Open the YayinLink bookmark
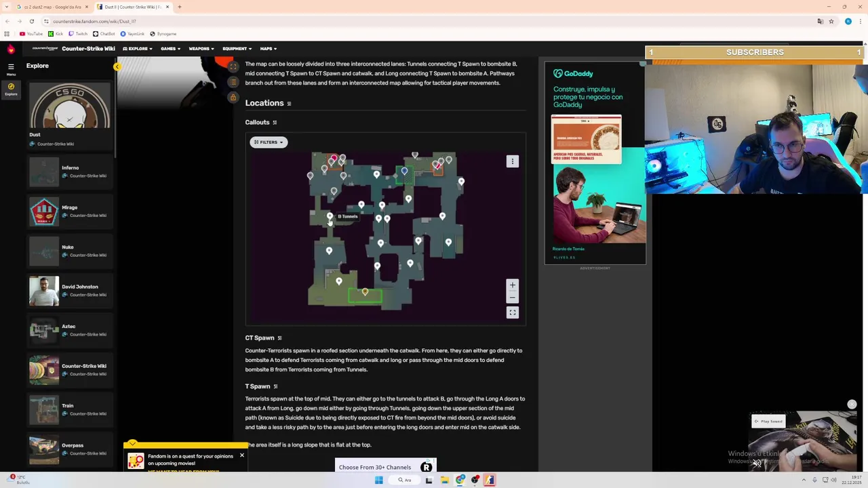868x488 pixels. pyautogui.click(x=132, y=34)
